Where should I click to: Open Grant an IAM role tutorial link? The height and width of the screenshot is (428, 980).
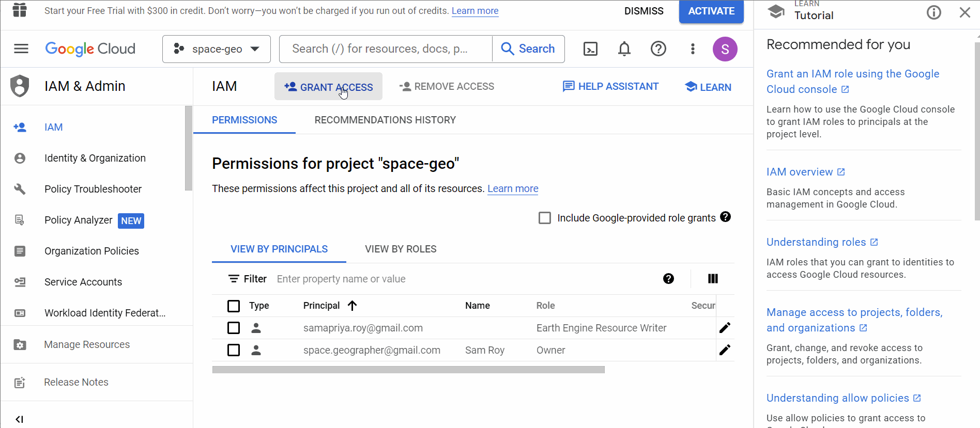[x=853, y=81]
